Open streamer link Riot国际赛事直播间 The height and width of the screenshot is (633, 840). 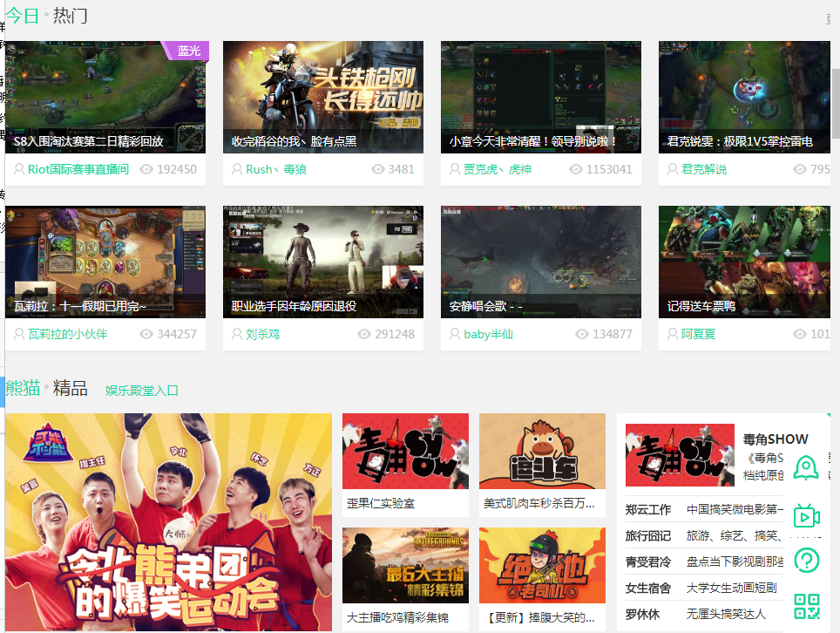[78, 169]
